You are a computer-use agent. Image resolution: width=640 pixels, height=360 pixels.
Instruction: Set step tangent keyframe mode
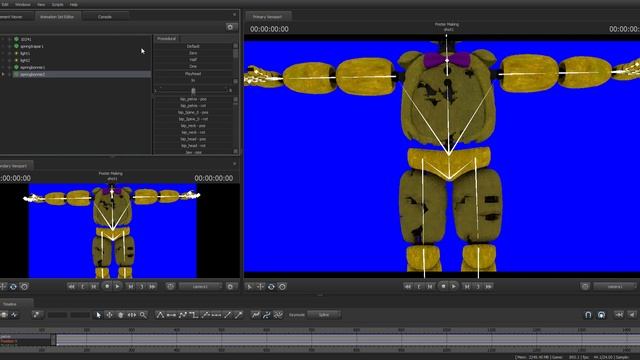click(193, 315)
